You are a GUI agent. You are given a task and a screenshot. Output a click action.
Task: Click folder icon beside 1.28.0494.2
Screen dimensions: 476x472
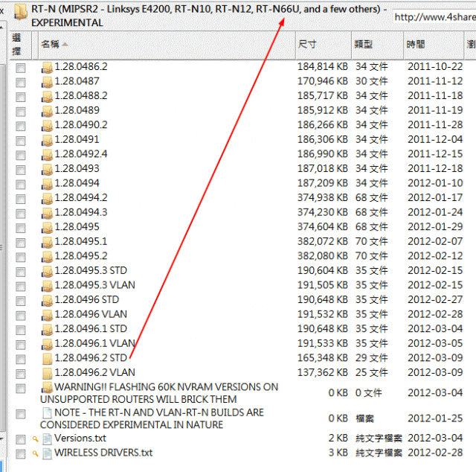pos(47,199)
